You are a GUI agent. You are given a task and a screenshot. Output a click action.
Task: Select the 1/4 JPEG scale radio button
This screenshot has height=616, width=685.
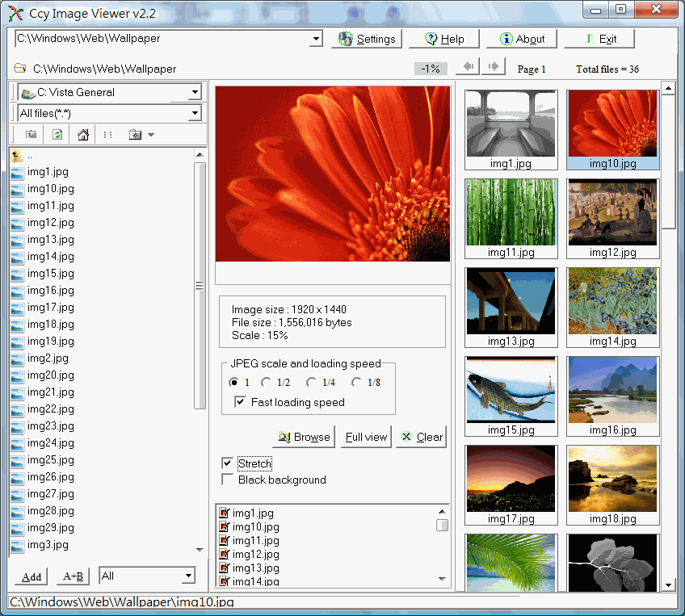click(311, 383)
